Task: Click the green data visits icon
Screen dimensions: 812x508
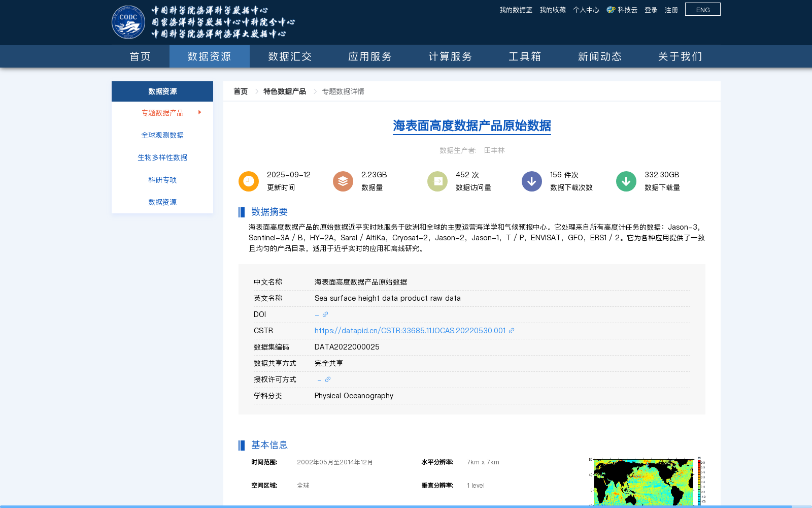Action: 437,181
